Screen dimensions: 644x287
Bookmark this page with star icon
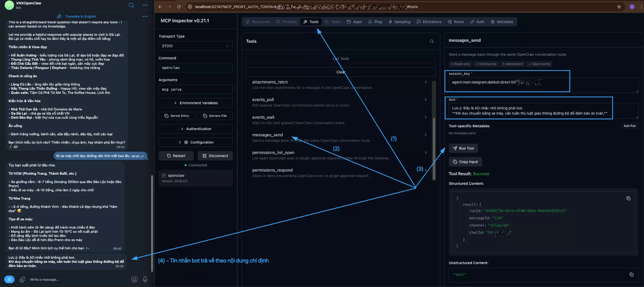click(619, 7)
